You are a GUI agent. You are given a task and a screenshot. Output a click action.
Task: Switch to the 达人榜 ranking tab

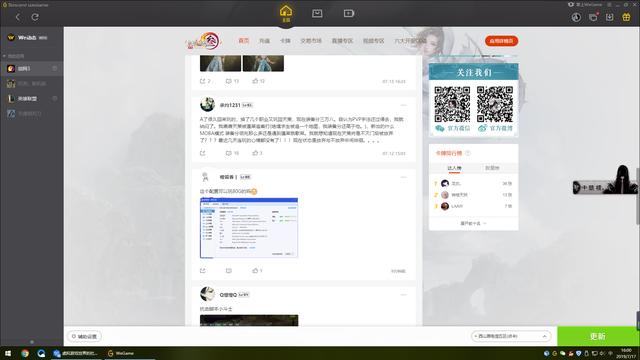click(454, 168)
